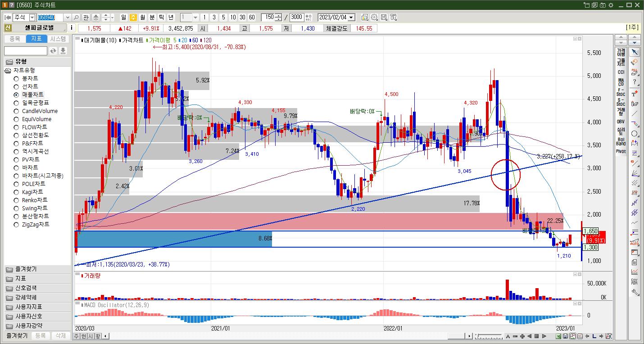Select the AUTO trend line tool
The height and width of the screenshot is (344, 644).
point(634,242)
